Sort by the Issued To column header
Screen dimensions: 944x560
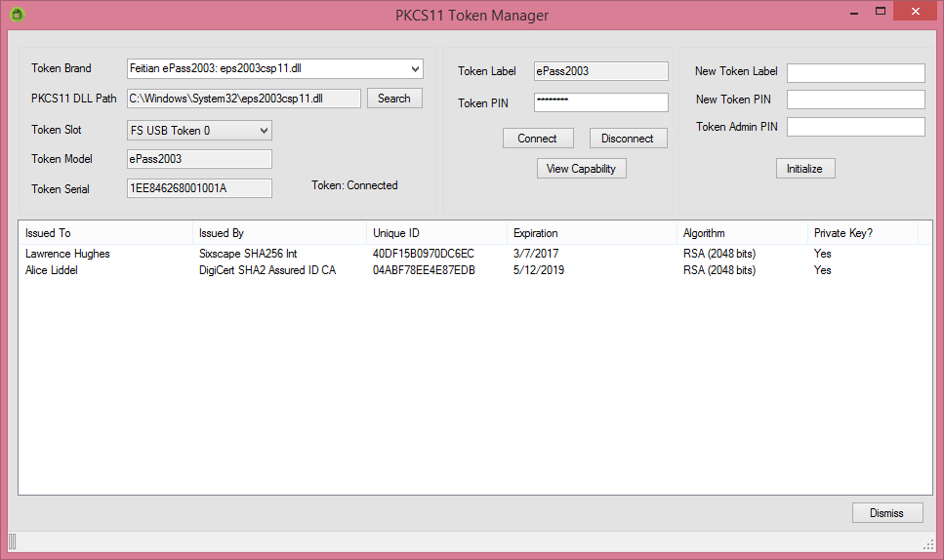click(106, 233)
